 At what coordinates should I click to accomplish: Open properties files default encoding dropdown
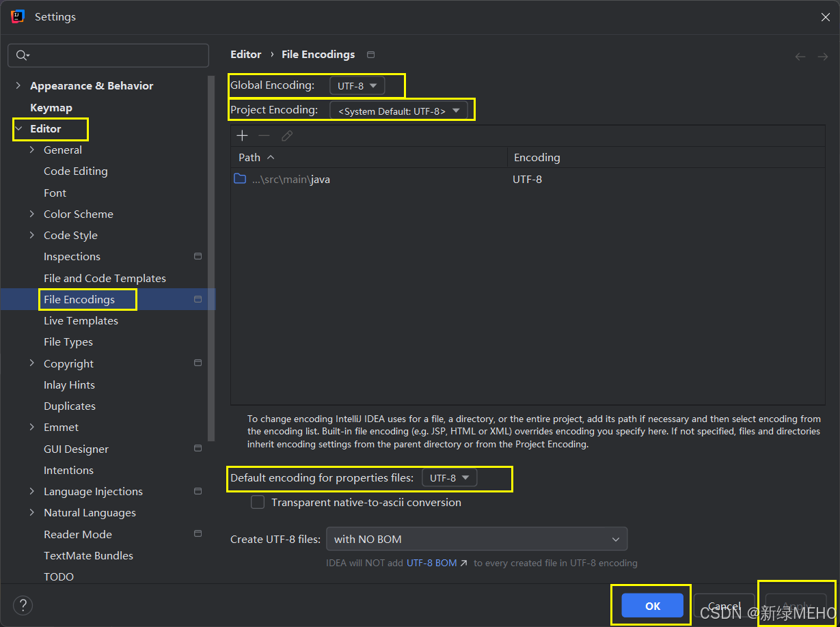pos(449,478)
